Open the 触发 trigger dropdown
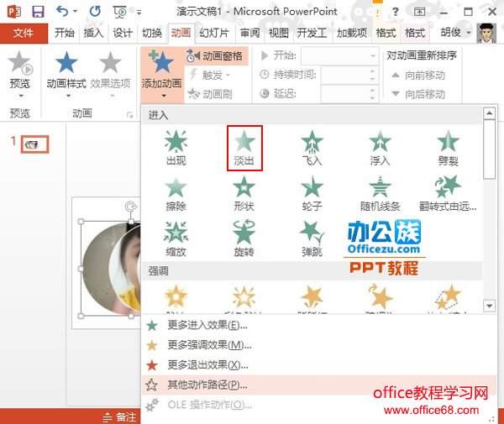The image size is (504, 424). click(211, 76)
